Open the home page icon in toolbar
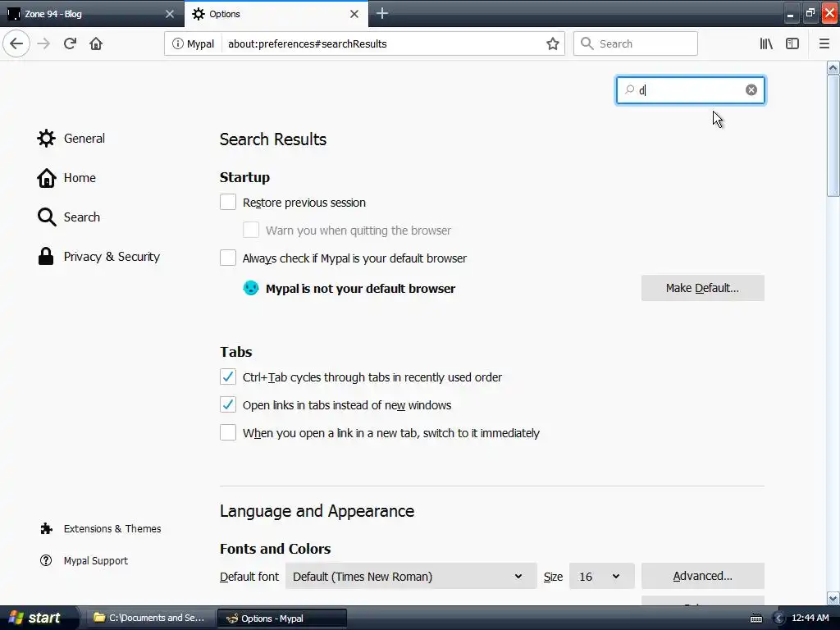 point(96,43)
